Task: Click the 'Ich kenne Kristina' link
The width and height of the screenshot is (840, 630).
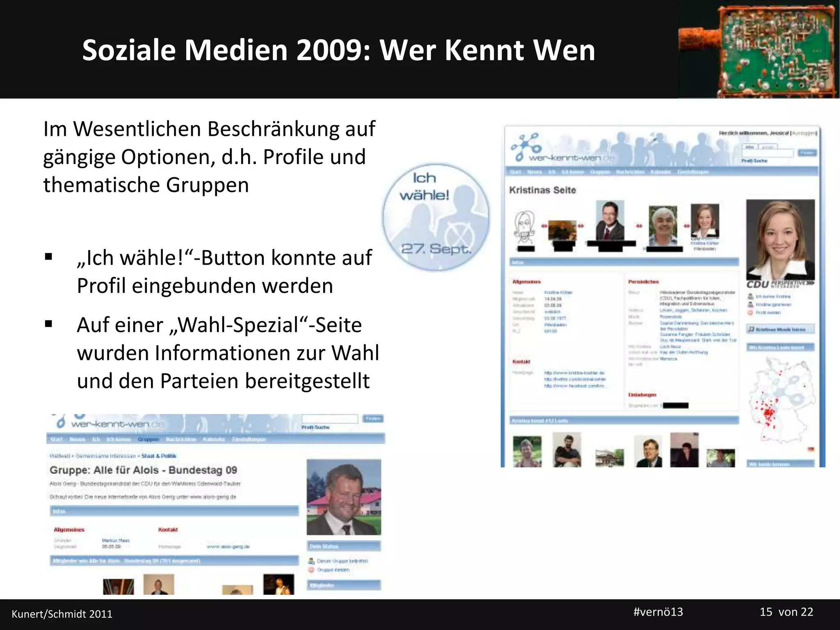Action: coord(774,296)
